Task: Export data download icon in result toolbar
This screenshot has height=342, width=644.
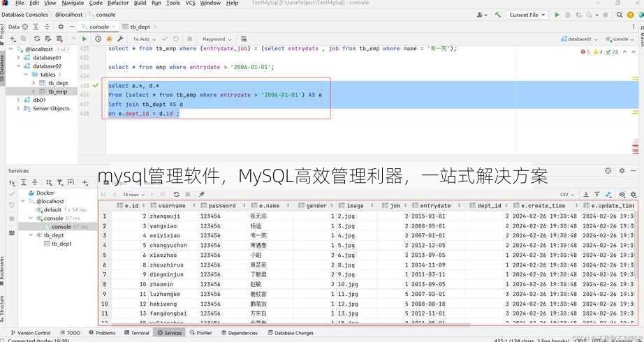Action: tap(586, 195)
